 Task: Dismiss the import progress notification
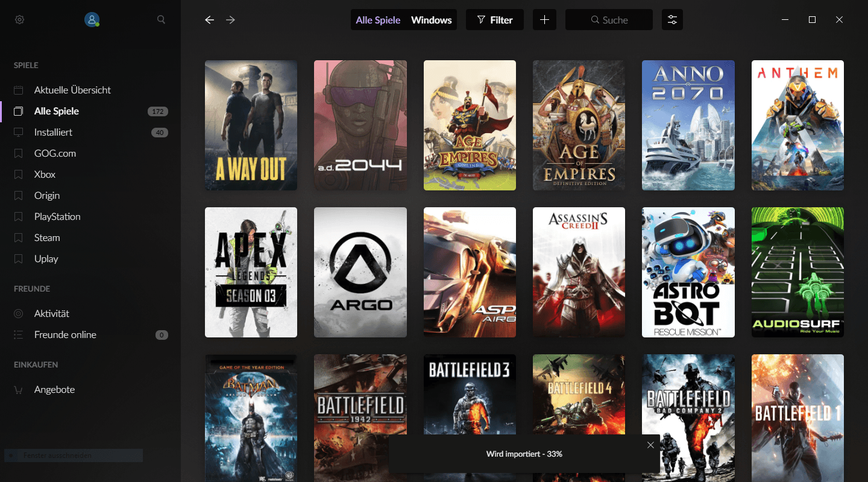[x=650, y=445]
